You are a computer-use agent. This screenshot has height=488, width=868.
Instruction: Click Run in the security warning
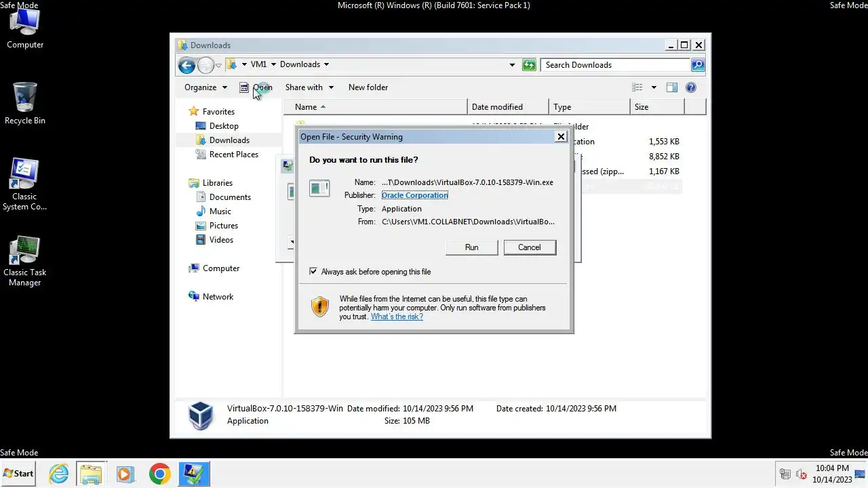coord(471,247)
